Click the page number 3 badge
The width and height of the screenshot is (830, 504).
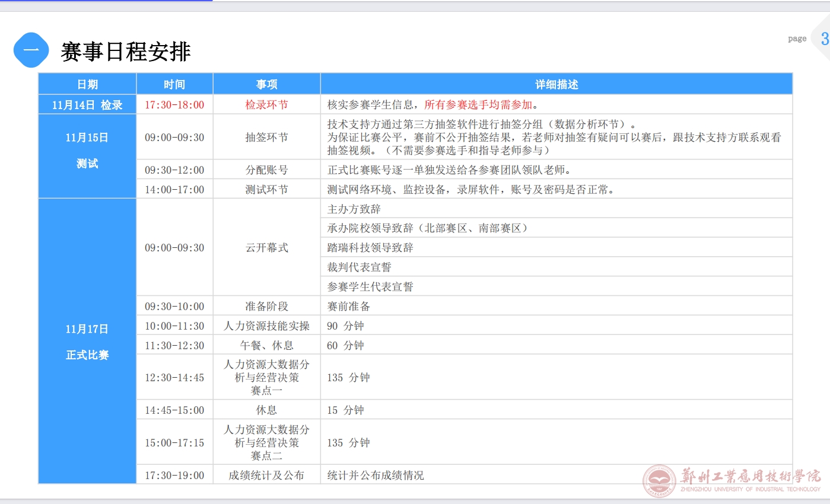[x=823, y=39]
